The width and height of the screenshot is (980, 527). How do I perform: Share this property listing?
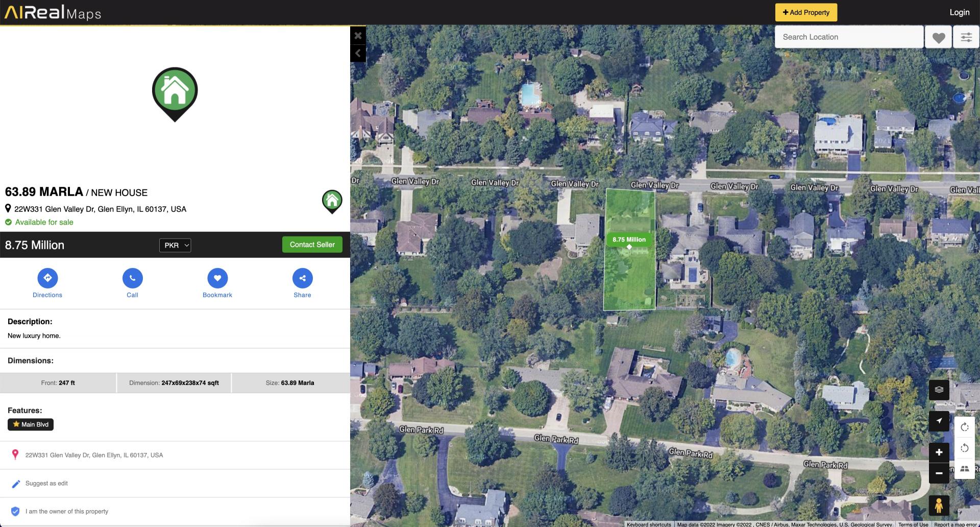coord(302,278)
